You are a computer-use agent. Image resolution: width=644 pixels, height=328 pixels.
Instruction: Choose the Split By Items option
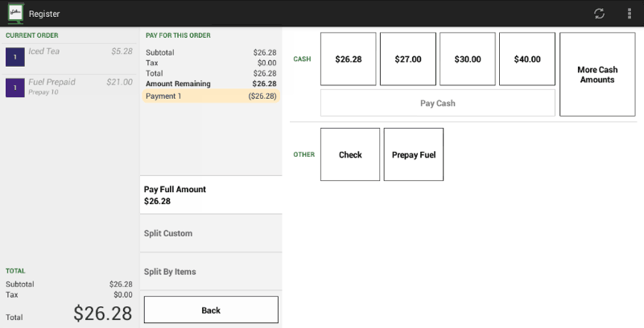(x=211, y=272)
